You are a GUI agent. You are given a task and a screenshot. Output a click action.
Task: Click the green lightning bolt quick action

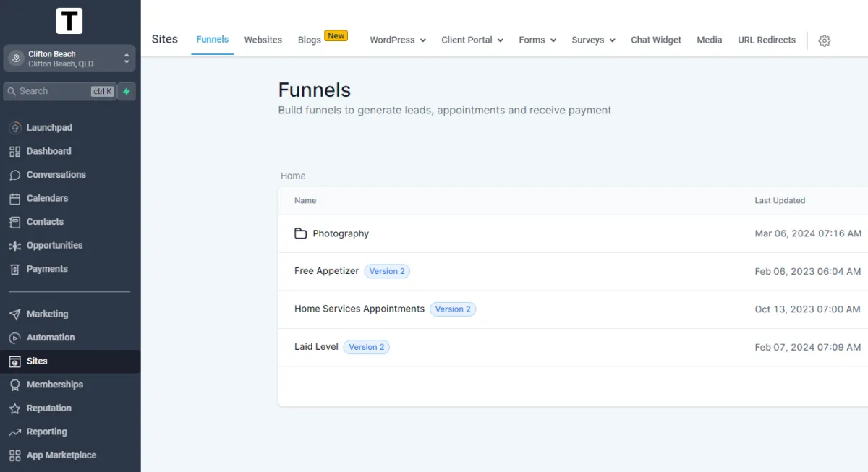[x=127, y=92]
